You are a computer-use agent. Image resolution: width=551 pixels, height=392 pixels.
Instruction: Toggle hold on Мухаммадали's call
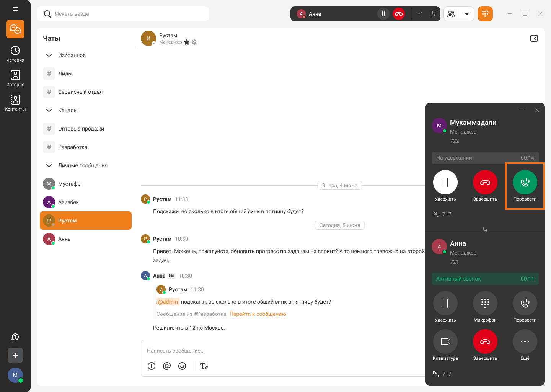(x=445, y=183)
